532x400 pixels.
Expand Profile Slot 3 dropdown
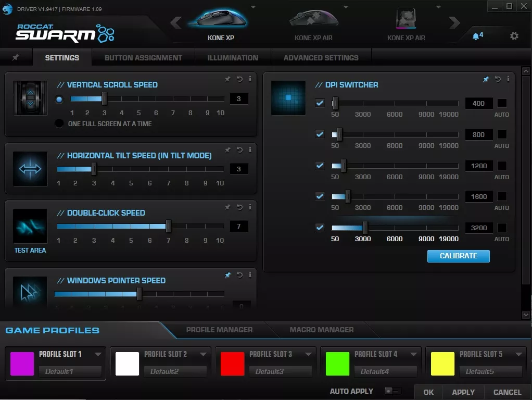pos(308,354)
